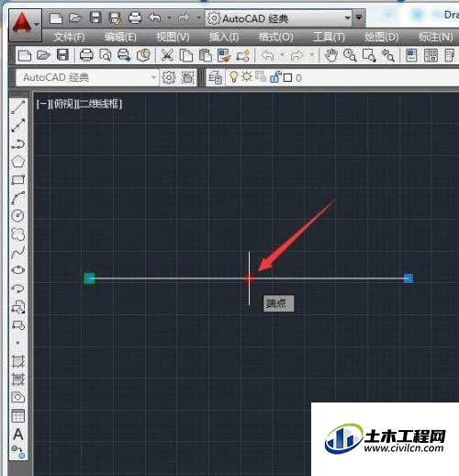Select the Polyline tool

(x=18, y=144)
